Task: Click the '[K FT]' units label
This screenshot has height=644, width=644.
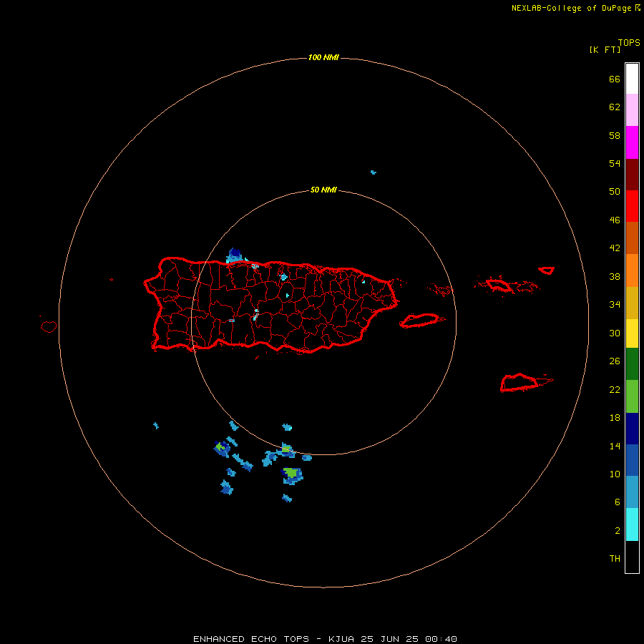Action: (605, 49)
